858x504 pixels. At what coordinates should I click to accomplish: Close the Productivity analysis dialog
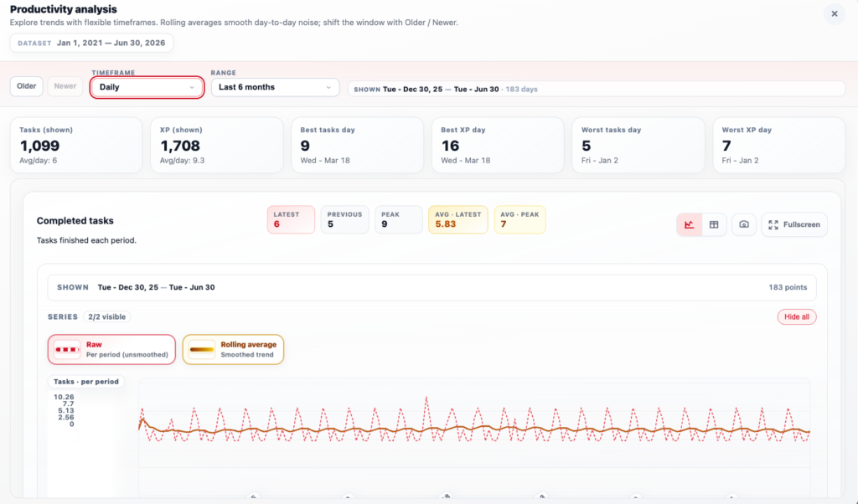[834, 14]
